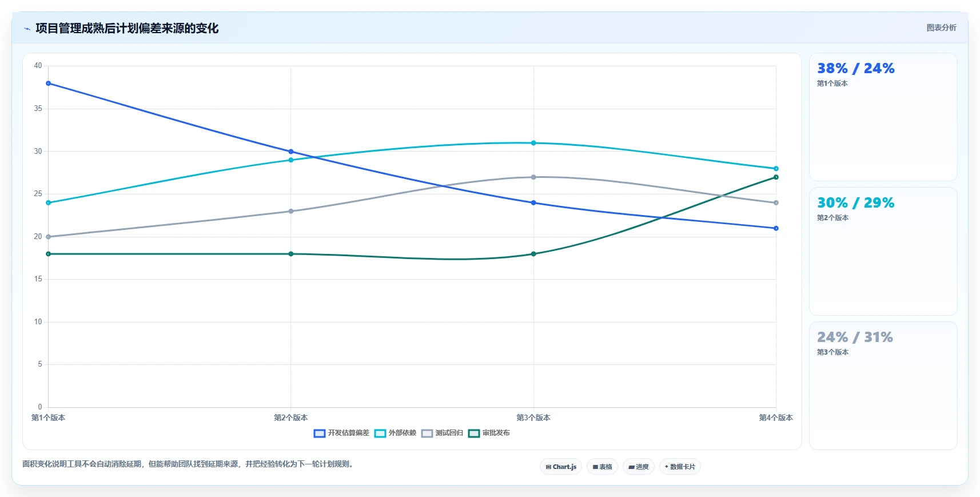Select the blue 开发估算偏差 point at 第2个版本 (30)
The height and width of the screenshot is (497, 980).
[291, 152]
